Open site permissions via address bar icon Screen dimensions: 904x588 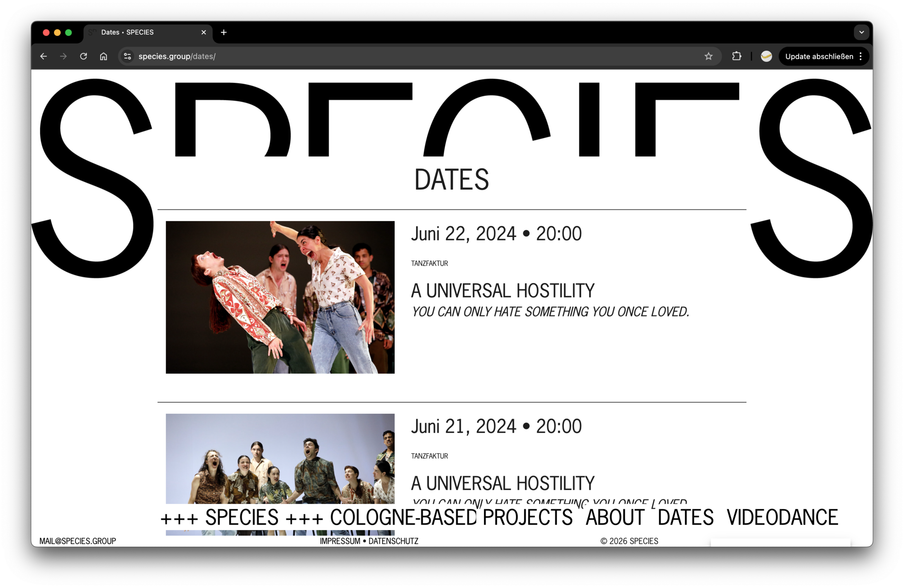coord(127,56)
